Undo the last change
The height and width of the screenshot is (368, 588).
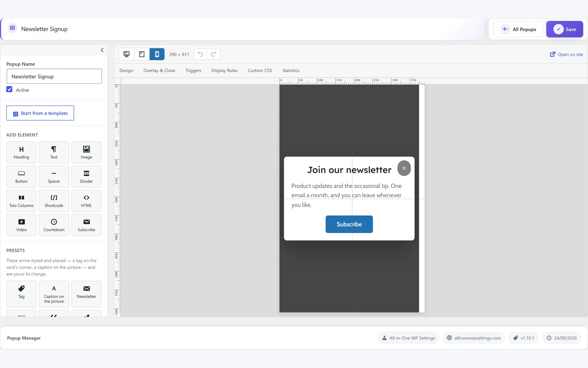[201, 54]
